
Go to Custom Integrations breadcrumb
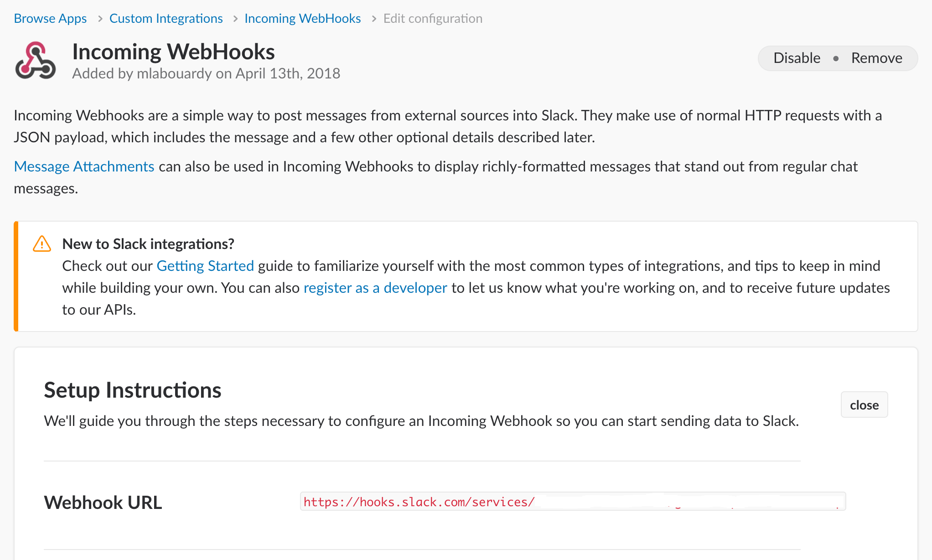tap(166, 18)
